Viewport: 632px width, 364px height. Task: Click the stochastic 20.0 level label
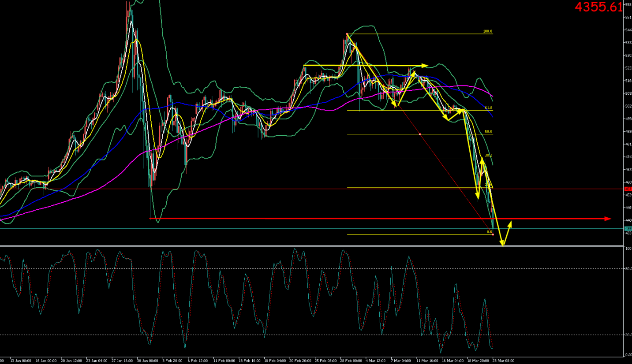pos(628,335)
